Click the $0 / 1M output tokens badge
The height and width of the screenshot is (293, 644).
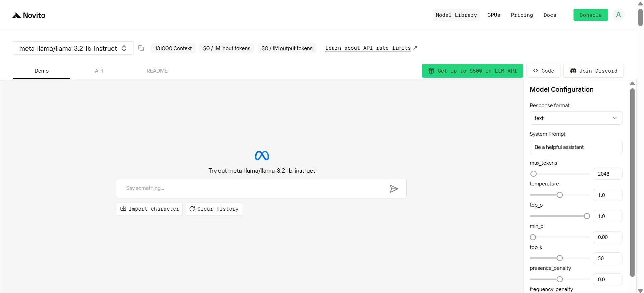(287, 48)
